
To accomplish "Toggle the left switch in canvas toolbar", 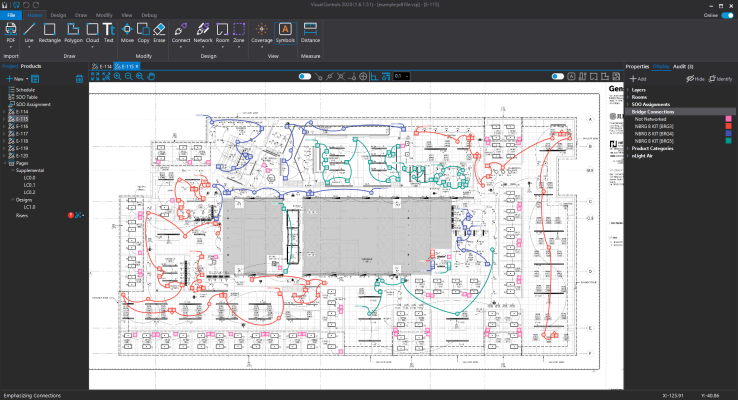I will 305,76.
